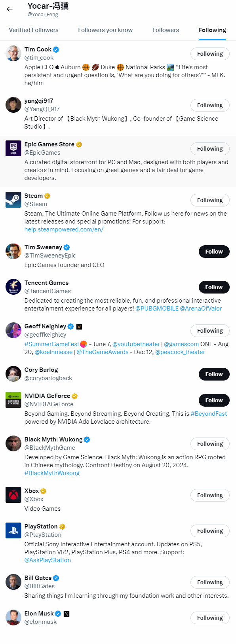The width and height of the screenshot is (236, 644).
Task: Open the Followers tab
Action: pyautogui.click(x=166, y=30)
